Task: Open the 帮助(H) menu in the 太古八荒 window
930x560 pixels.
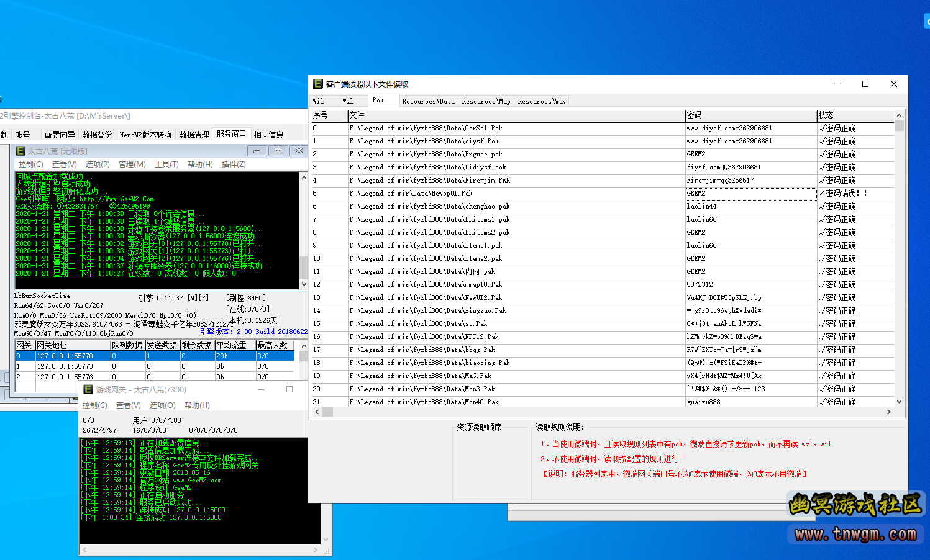Action: [200, 165]
